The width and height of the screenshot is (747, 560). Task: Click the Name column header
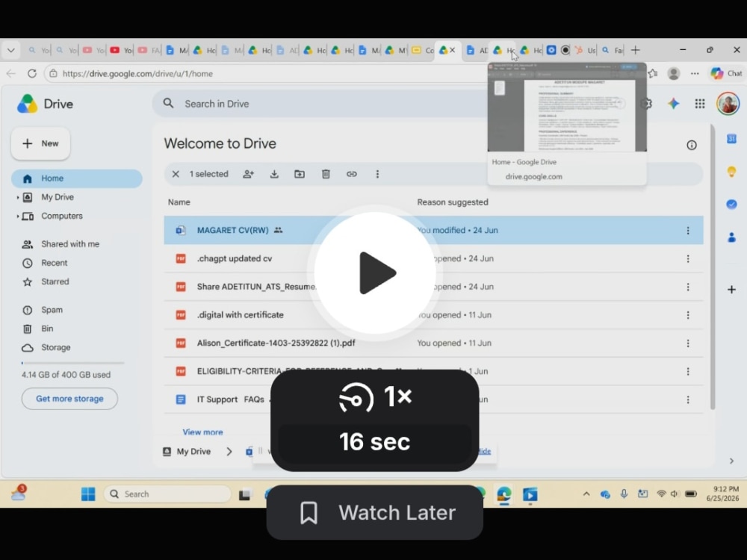click(179, 202)
